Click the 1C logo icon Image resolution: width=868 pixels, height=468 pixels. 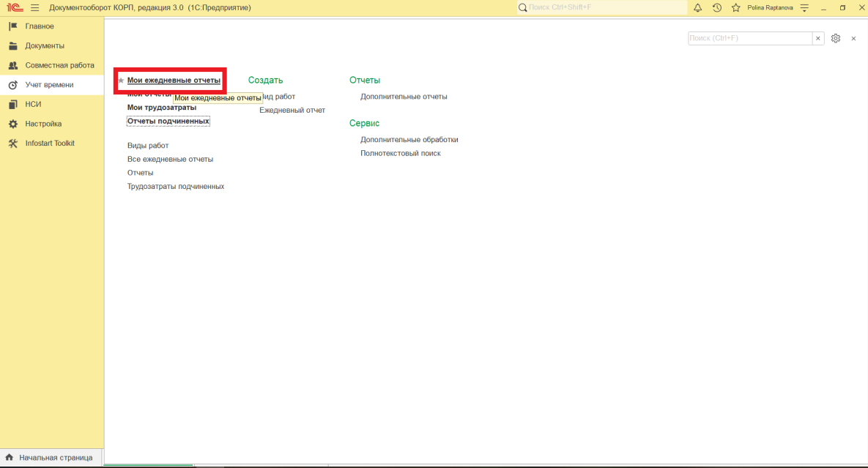14,7
